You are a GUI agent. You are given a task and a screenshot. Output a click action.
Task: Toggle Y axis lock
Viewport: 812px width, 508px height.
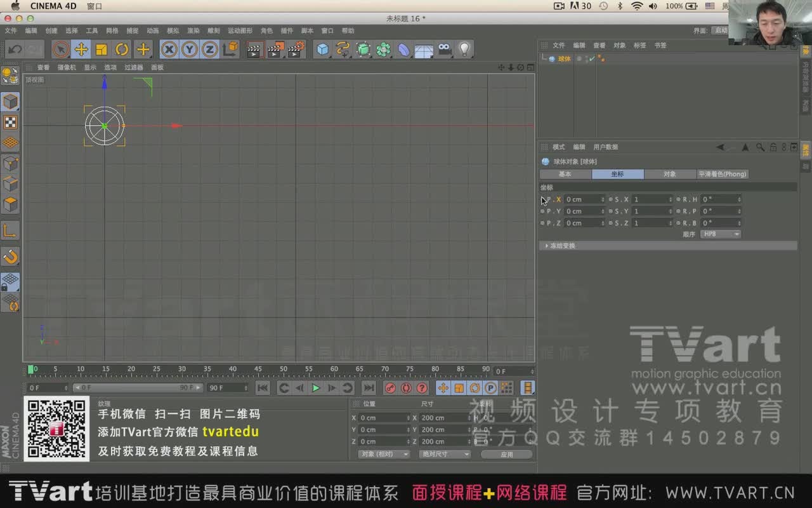click(x=189, y=50)
